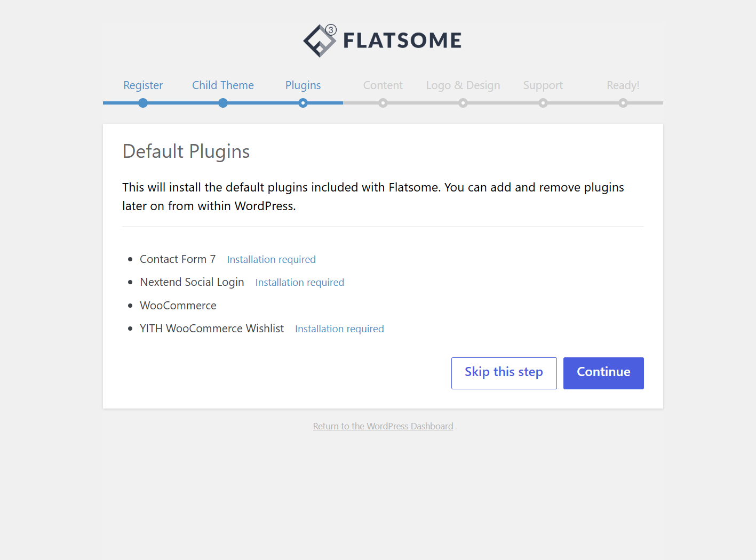Click the Ready! step dot marker
This screenshot has height=560, width=756.
pos(623,103)
